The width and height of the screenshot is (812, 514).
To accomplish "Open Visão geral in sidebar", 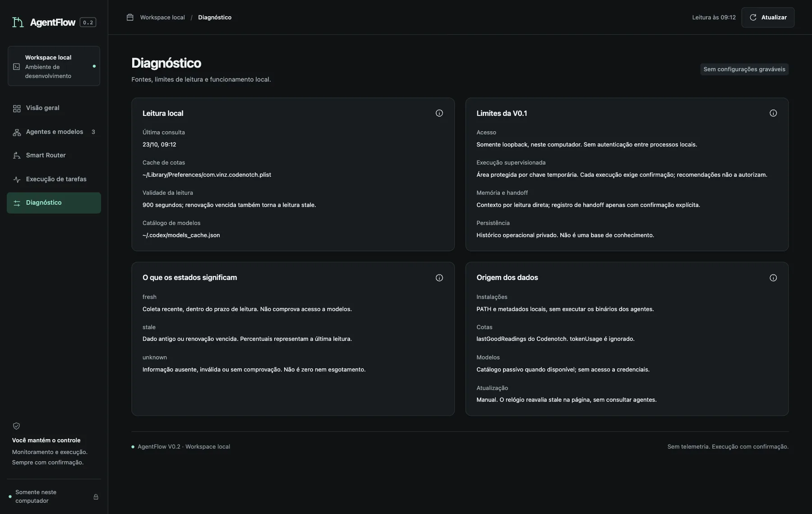I will point(54,108).
